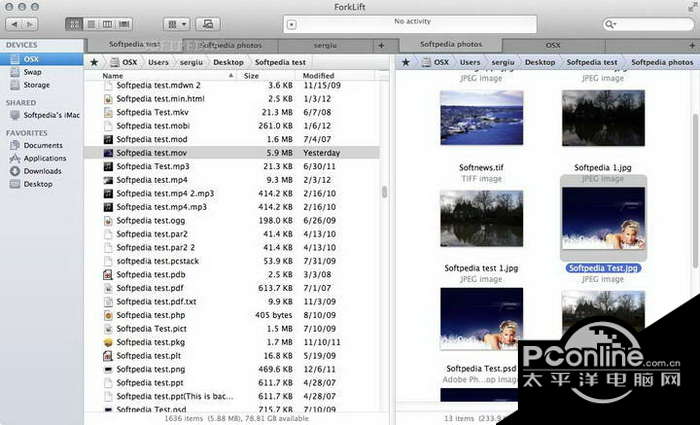This screenshot has height=425, width=700.
Task: Select Softpedia Test.mp3 file row
Action: click(x=232, y=166)
